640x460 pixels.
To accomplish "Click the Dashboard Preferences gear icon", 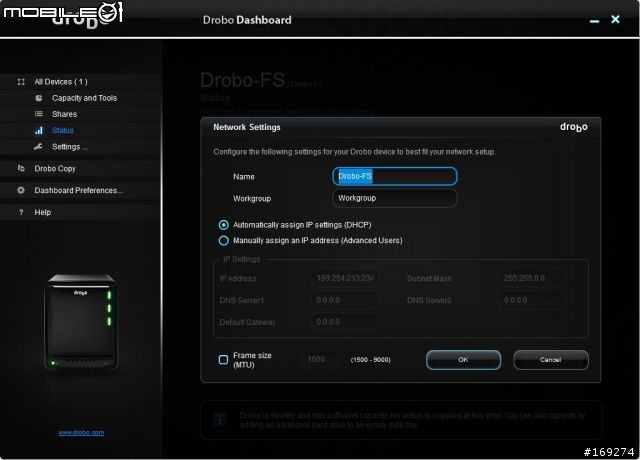I will pos(21,190).
